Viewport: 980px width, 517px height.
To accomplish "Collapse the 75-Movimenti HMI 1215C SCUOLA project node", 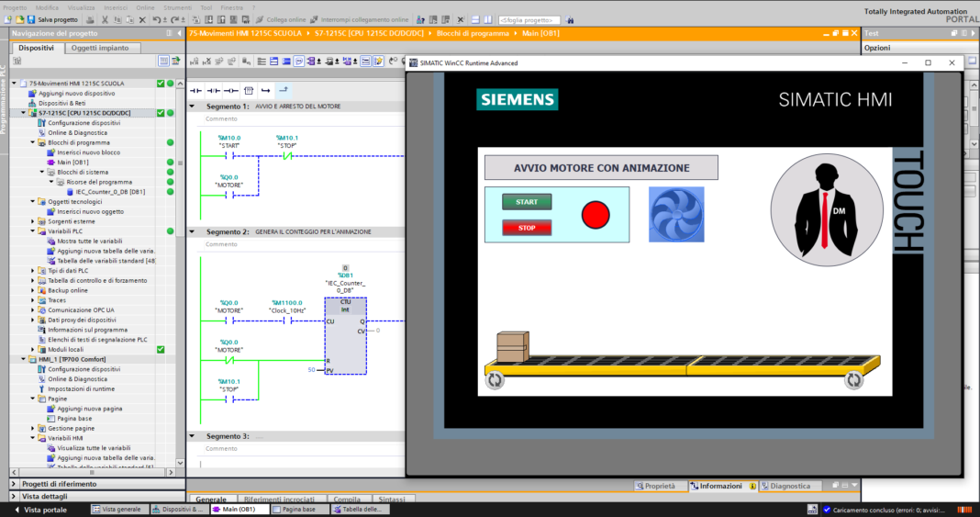I will (x=15, y=84).
